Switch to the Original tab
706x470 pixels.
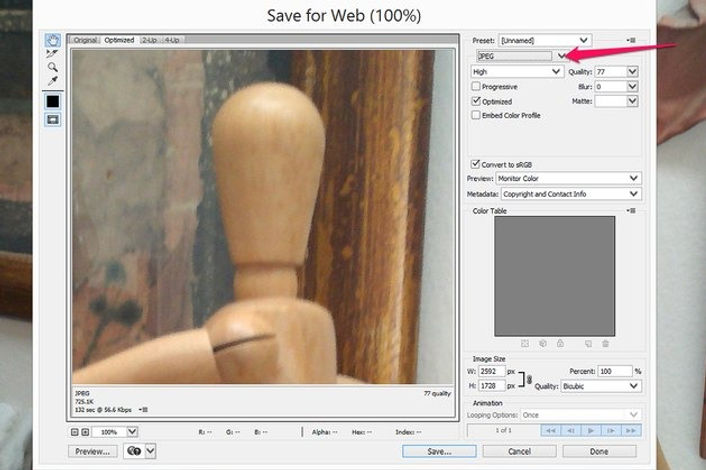(85, 40)
